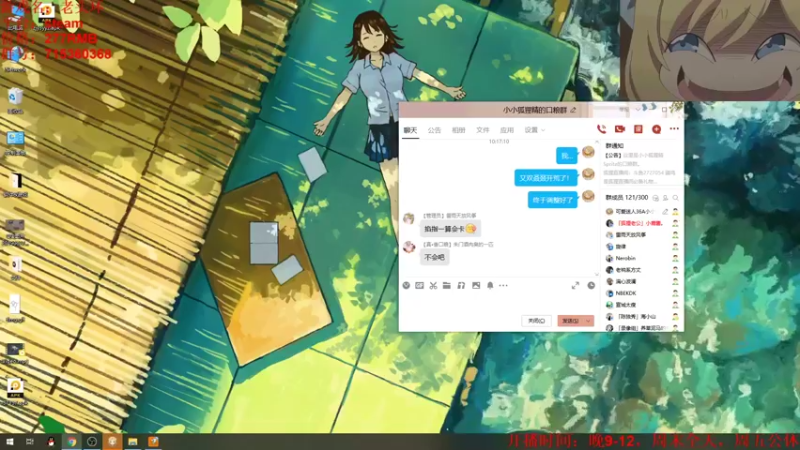This screenshot has height=450, width=800.
Task: Click the avatar of the 掐指一算会卡 sender
Action: 409,219
